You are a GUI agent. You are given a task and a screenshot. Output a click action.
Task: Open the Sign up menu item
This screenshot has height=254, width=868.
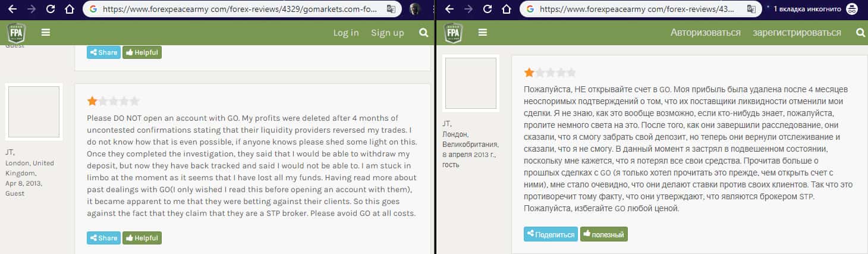tap(387, 33)
